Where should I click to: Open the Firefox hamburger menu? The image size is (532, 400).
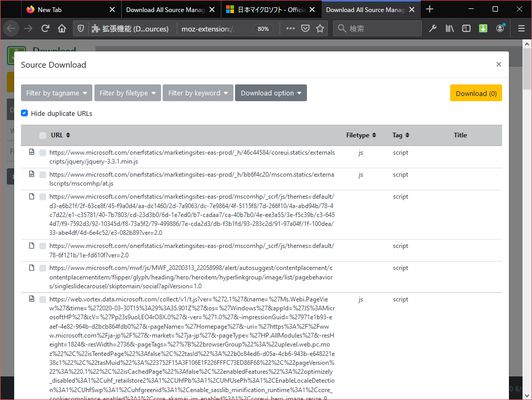(521, 28)
